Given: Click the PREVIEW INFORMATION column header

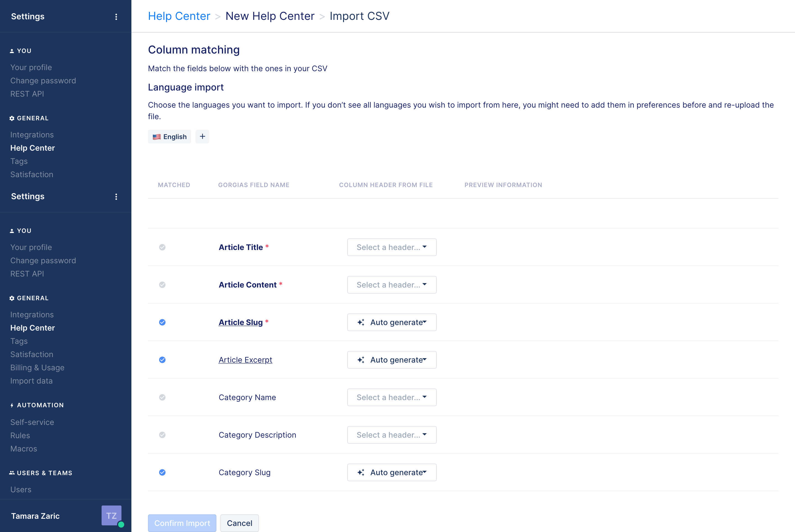Looking at the screenshot, I should [503, 185].
